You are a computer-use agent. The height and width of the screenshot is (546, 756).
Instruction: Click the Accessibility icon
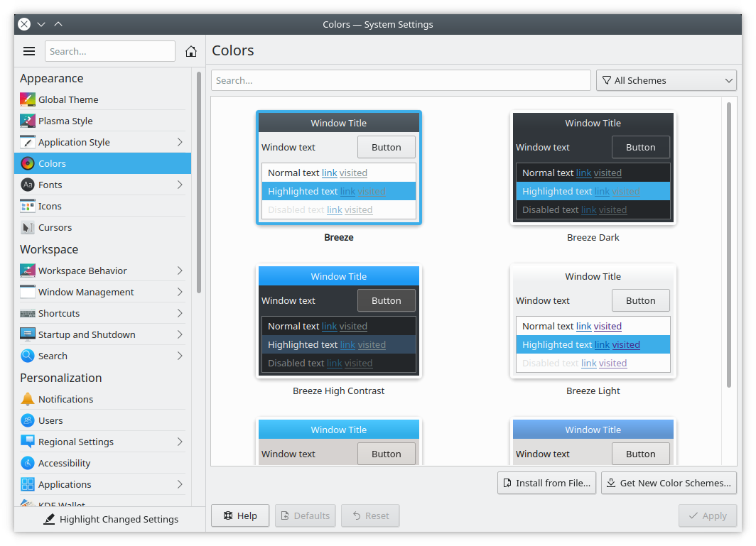[x=28, y=463]
